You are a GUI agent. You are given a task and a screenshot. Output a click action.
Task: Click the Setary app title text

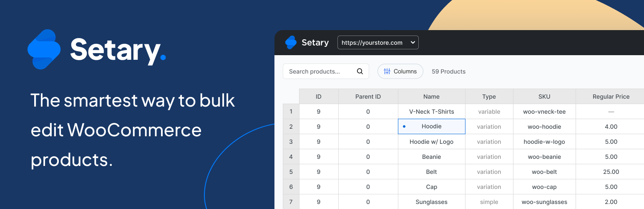(x=315, y=43)
